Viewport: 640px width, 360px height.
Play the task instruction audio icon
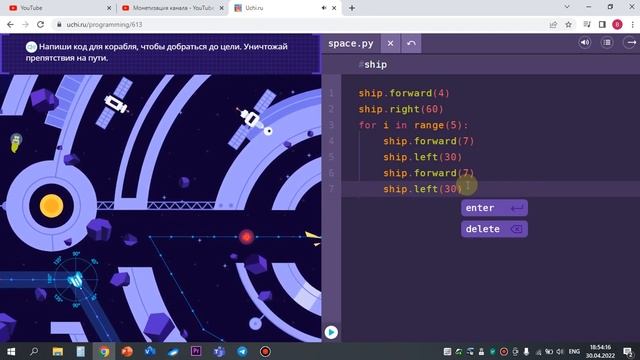(x=31, y=47)
